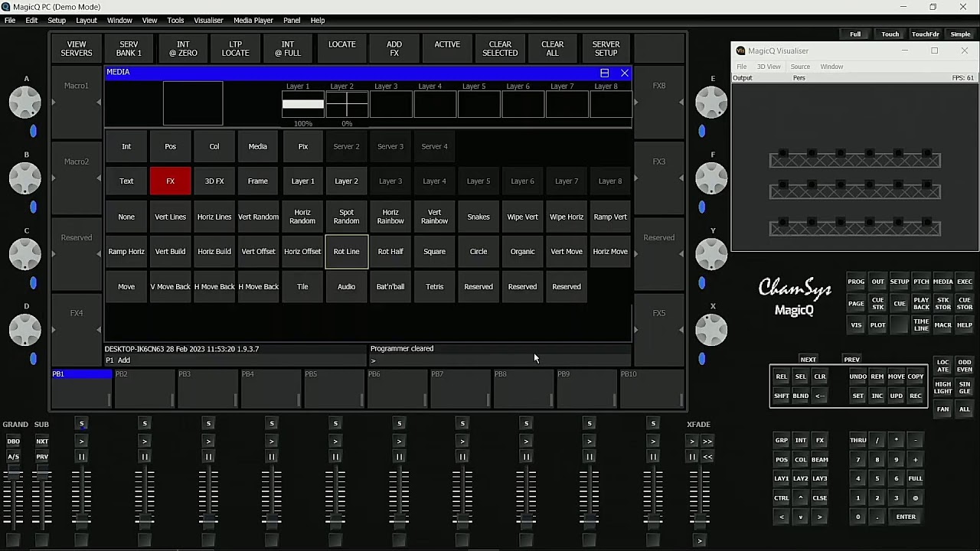Image resolution: width=980 pixels, height=551 pixels.
Task: Click XFADE rewind double-arrow button
Action: 707,457
